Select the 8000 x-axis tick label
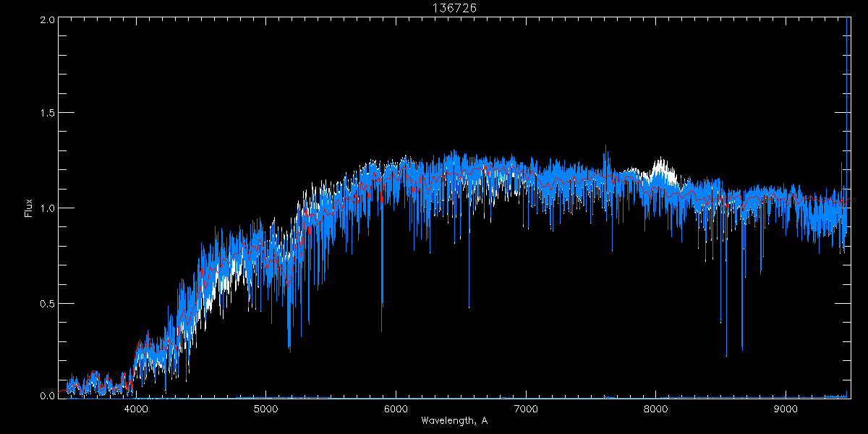Viewport: 868px width, 434px height. point(655,407)
